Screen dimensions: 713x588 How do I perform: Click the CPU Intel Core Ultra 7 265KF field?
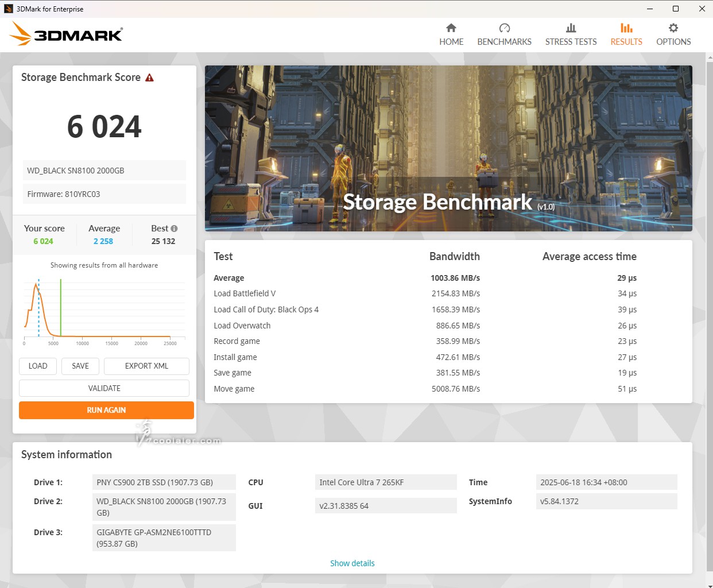pos(386,482)
